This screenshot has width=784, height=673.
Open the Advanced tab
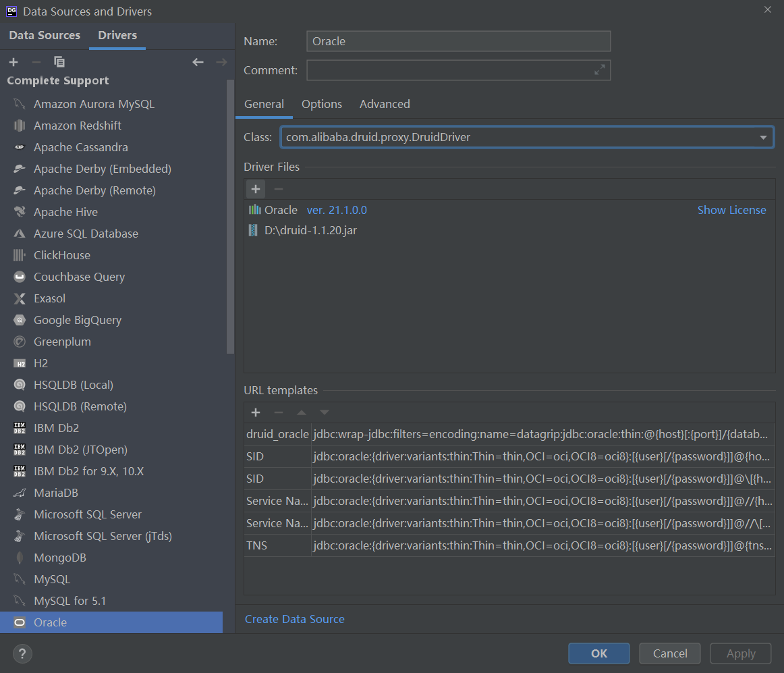coord(385,104)
